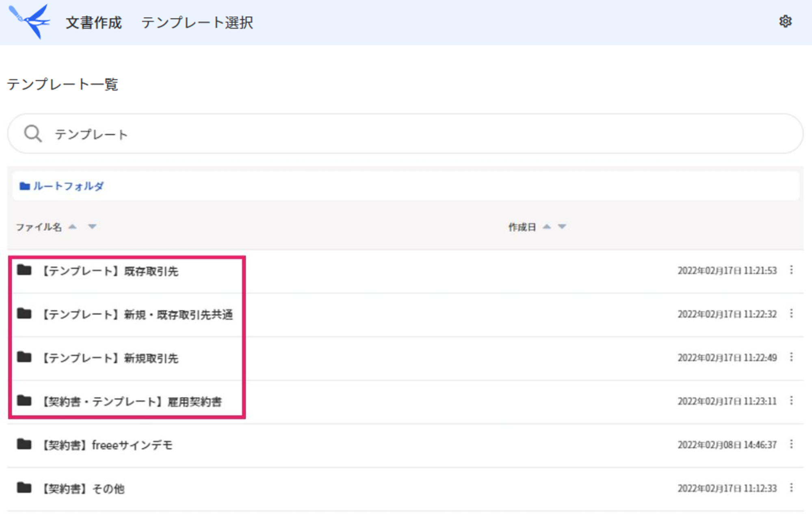The width and height of the screenshot is (812, 514).
Task: Click folder icon of その他 row
Action: [24, 487]
